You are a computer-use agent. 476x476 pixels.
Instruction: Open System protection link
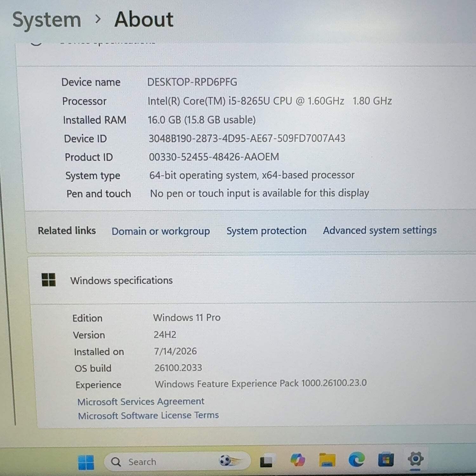pos(266,231)
